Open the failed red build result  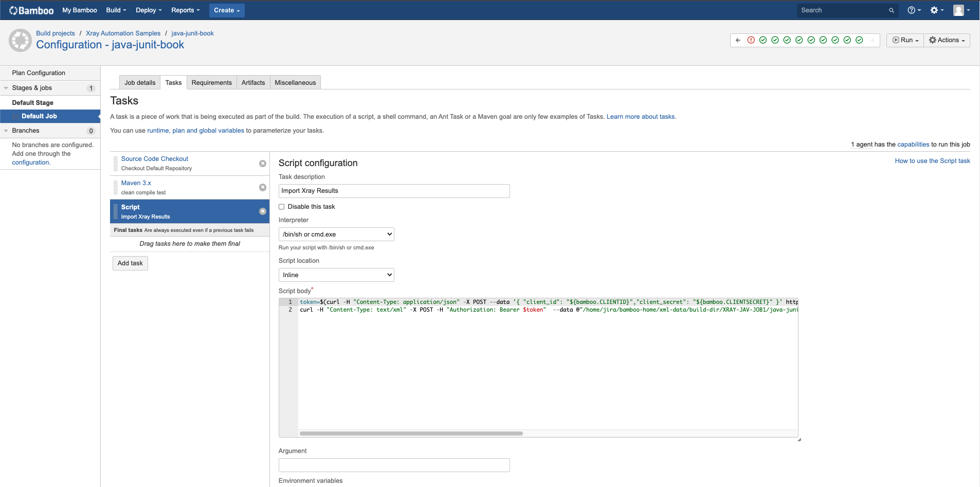tap(751, 40)
